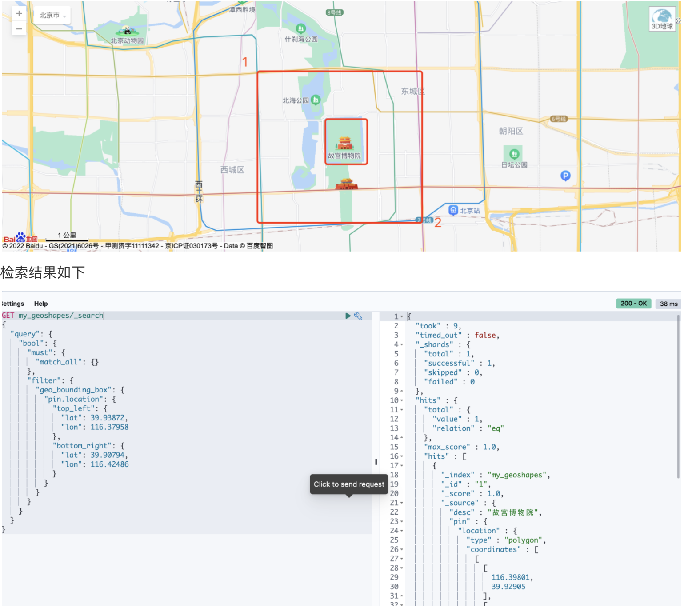Screen dimensions: 688x616
Task: Click the send request play icon
Action: click(x=348, y=316)
